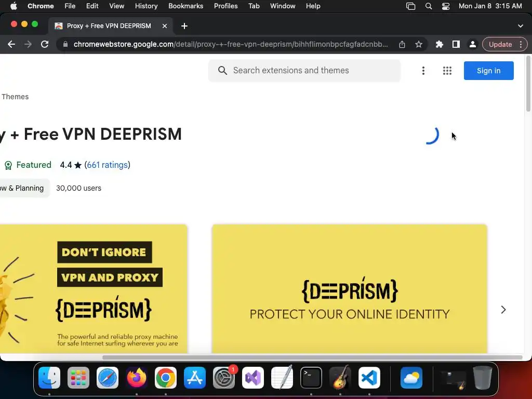This screenshot has width=532, height=399.
Task: Click the address bar URL
Action: coord(231,44)
